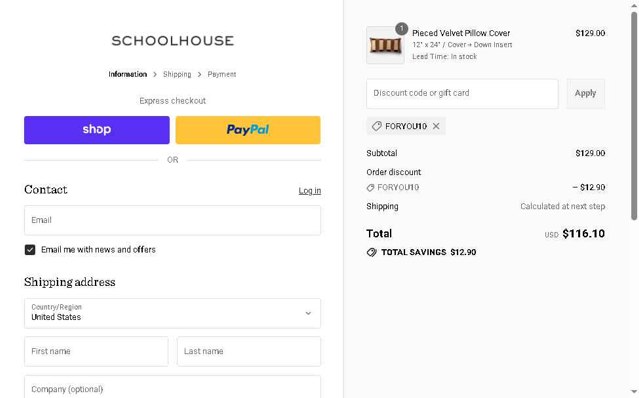
Task: Uncheck Email me with news and offers
Action: click(30, 250)
